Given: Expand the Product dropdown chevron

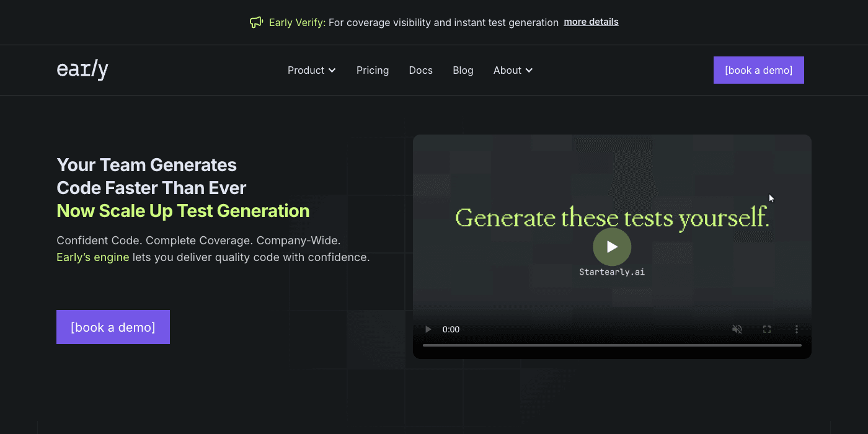Looking at the screenshot, I should (x=332, y=71).
